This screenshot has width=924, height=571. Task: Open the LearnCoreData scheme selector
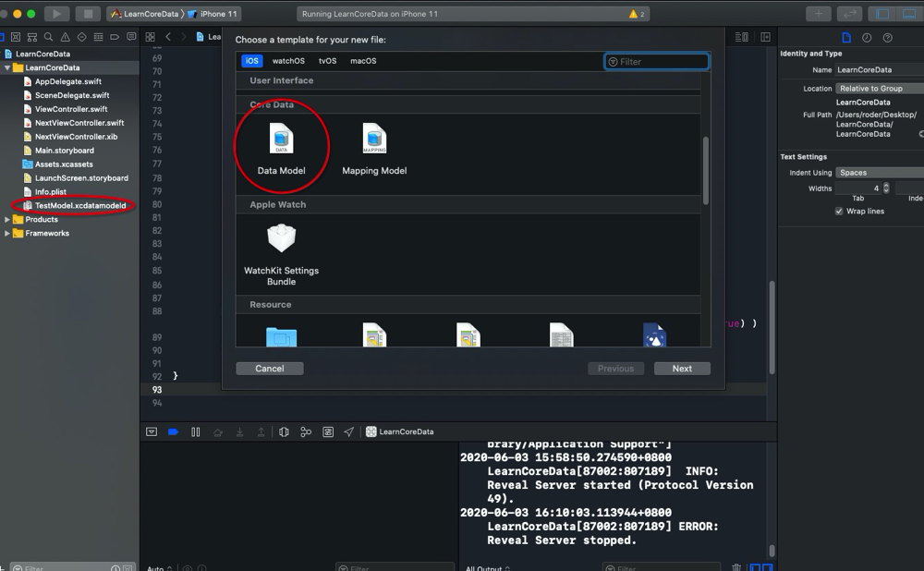click(145, 14)
